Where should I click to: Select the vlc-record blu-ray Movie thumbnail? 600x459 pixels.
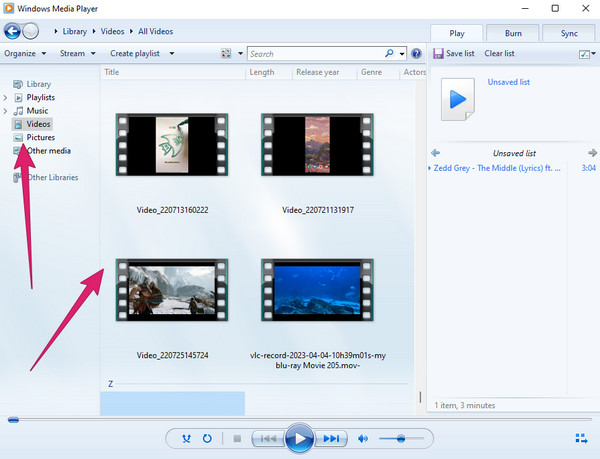pos(317,290)
